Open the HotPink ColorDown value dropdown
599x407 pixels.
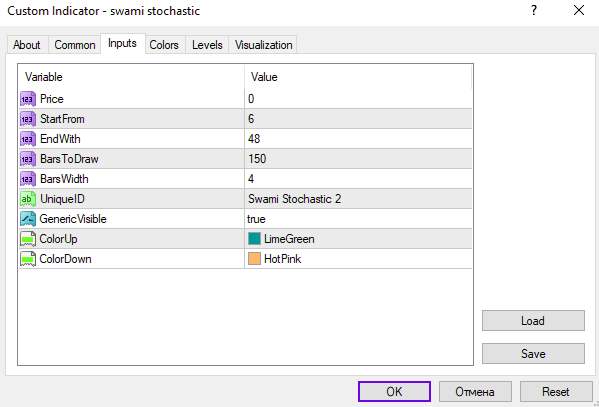point(358,259)
